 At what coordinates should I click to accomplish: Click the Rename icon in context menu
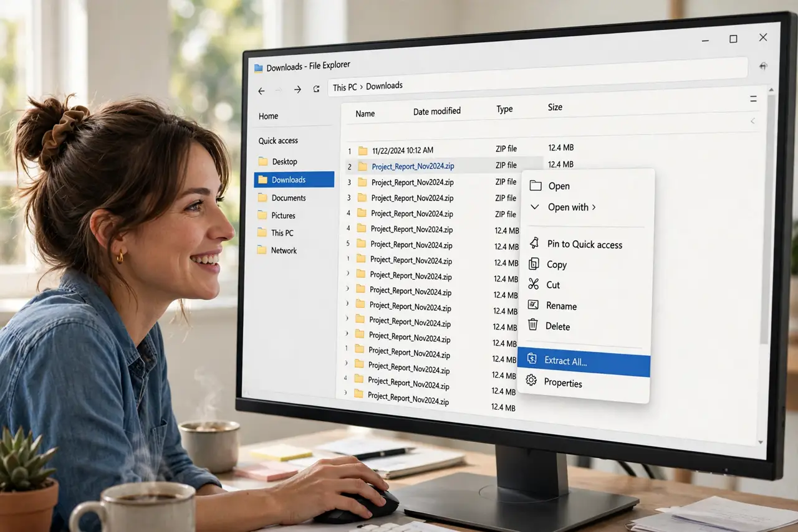[533, 305]
